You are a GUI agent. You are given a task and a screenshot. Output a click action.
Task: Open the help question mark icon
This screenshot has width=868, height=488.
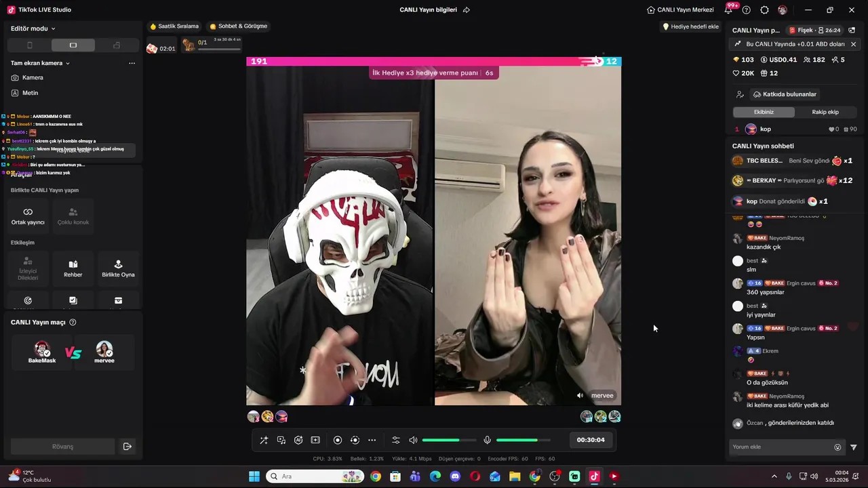[x=747, y=10]
